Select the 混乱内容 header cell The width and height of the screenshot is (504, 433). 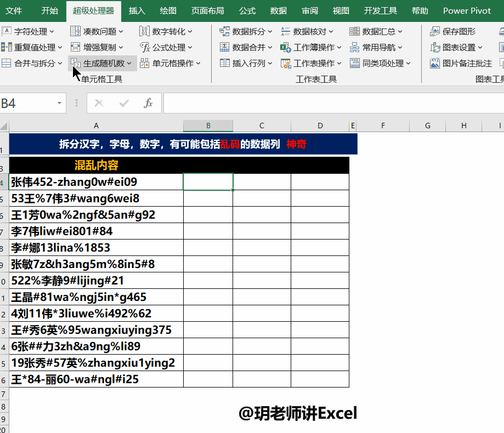click(x=96, y=165)
